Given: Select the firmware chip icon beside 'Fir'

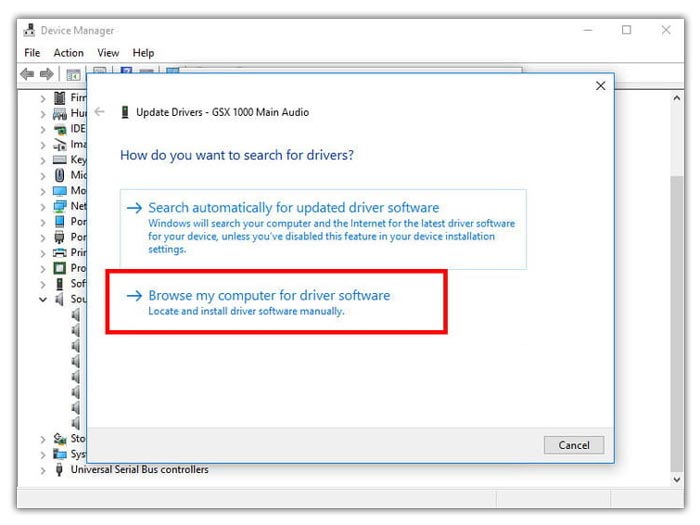Looking at the screenshot, I should (59, 98).
